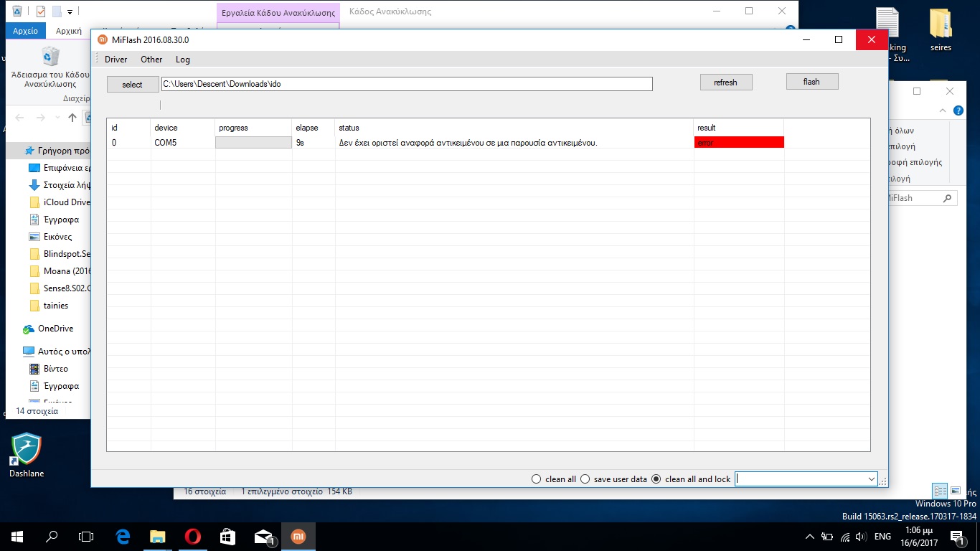
Task: Select the 'clean all' radio option
Action: [536, 479]
